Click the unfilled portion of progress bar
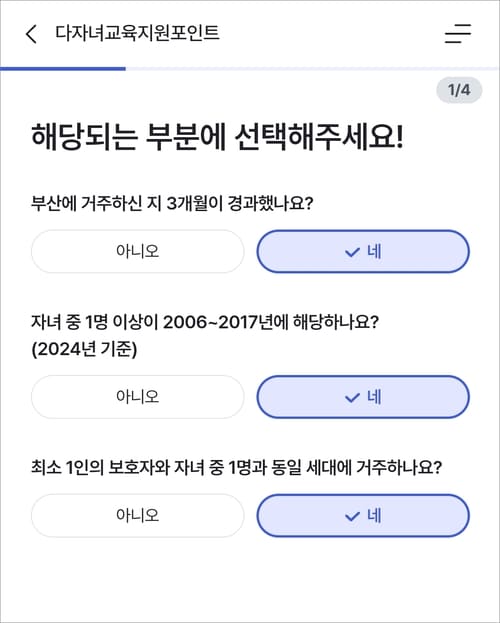 coord(313,69)
